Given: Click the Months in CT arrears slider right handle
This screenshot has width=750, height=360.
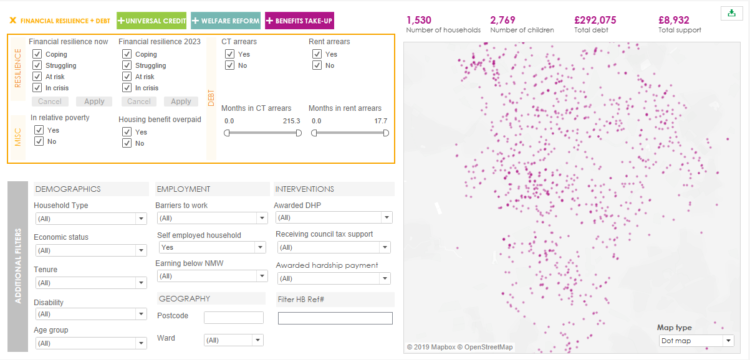Looking at the screenshot, I should pos(299,133).
